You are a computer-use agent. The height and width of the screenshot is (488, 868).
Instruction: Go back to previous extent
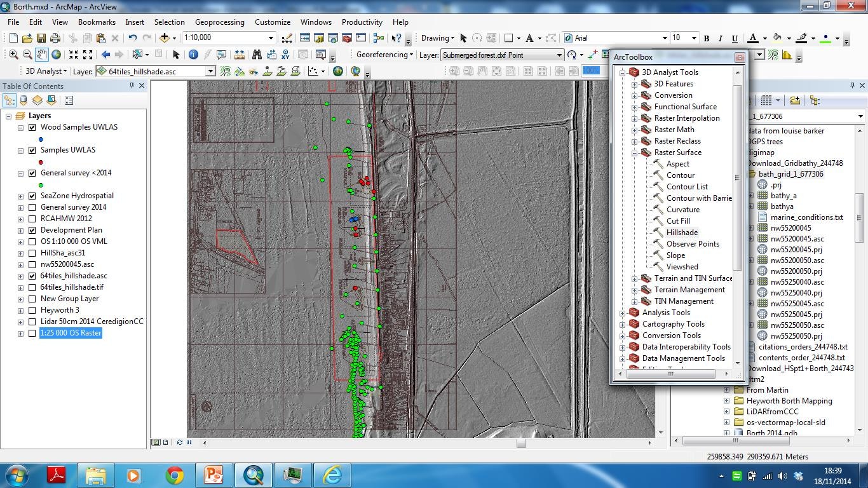(x=105, y=55)
